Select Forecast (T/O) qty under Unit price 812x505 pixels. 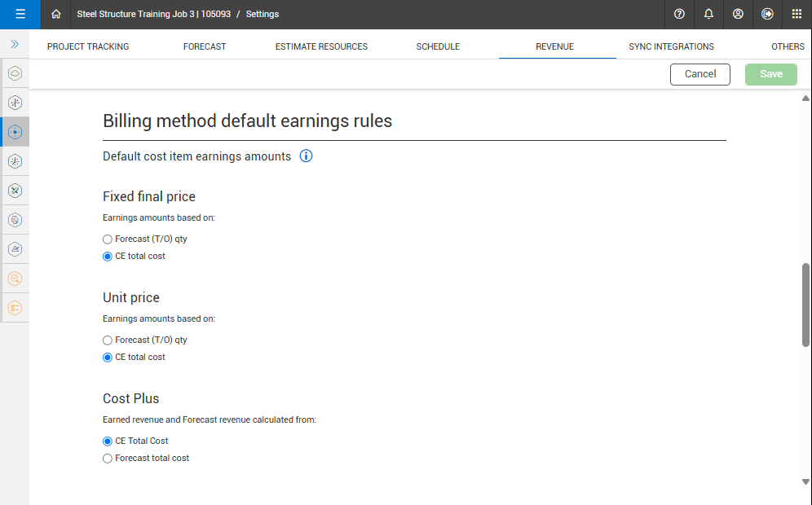pos(108,340)
